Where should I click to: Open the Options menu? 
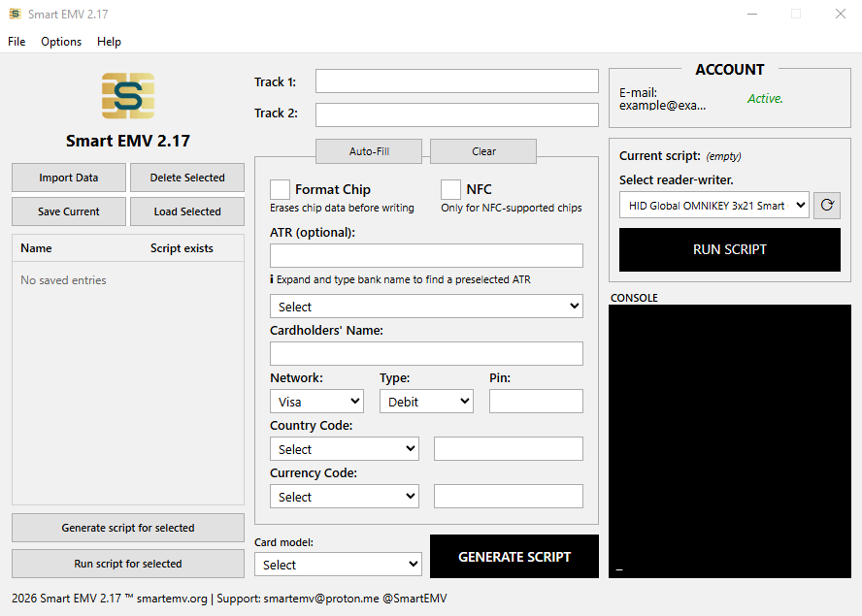tap(61, 41)
